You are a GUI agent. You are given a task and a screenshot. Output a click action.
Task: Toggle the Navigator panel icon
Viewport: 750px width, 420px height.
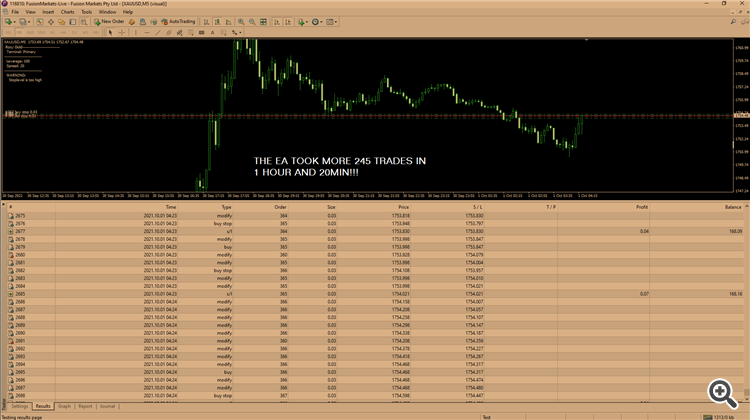(62, 22)
